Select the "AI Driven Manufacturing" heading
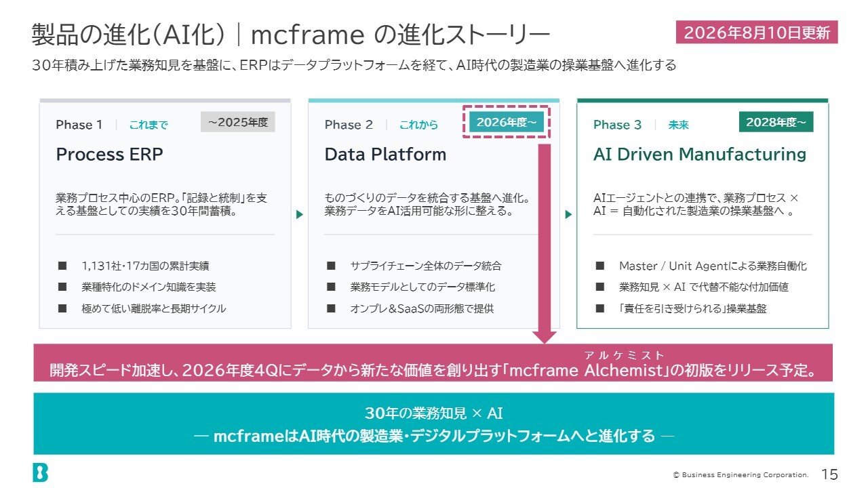 (x=700, y=155)
